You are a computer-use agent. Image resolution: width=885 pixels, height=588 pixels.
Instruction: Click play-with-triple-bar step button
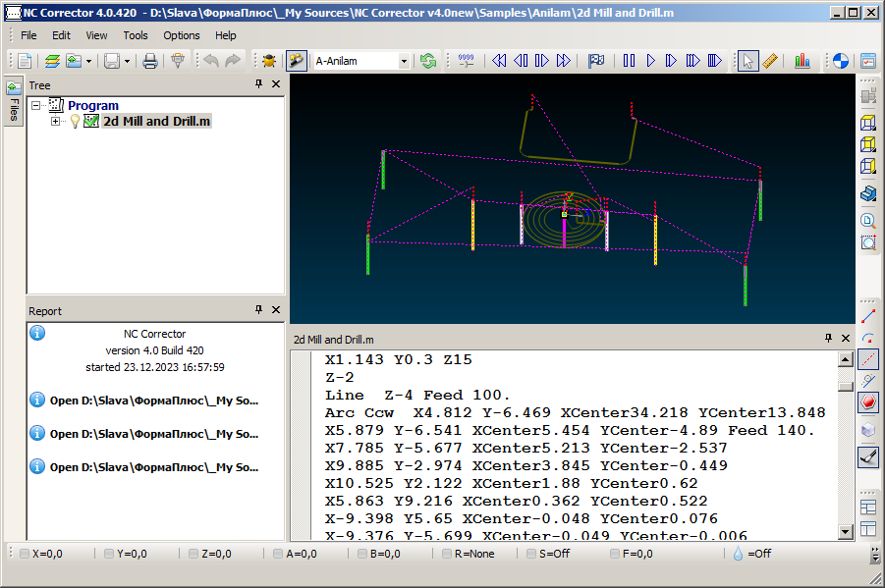point(714,61)
